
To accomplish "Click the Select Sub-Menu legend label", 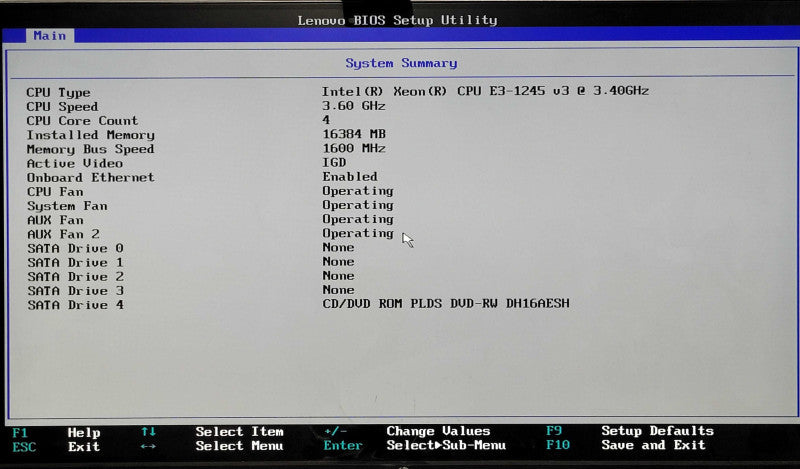I will [446, 445].
